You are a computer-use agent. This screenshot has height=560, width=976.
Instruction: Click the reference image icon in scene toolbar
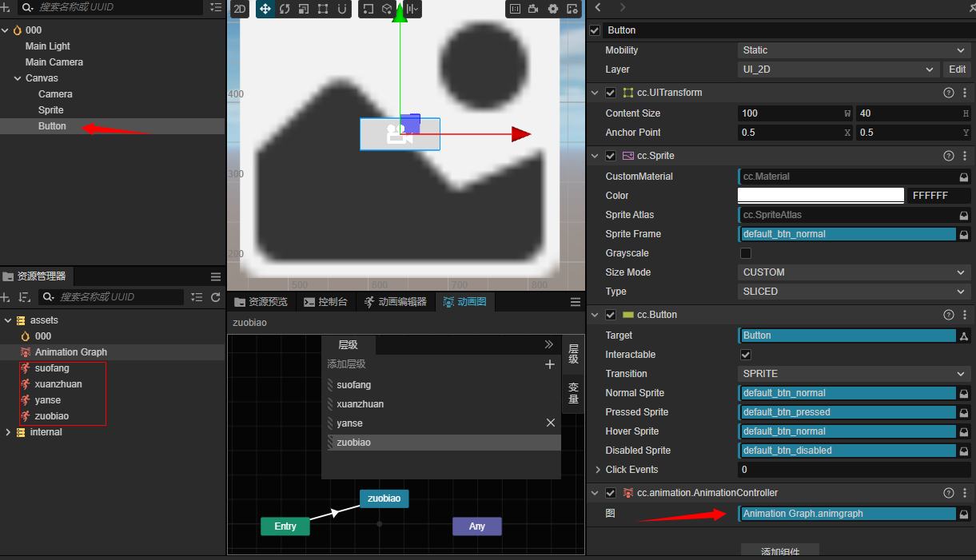515,9
